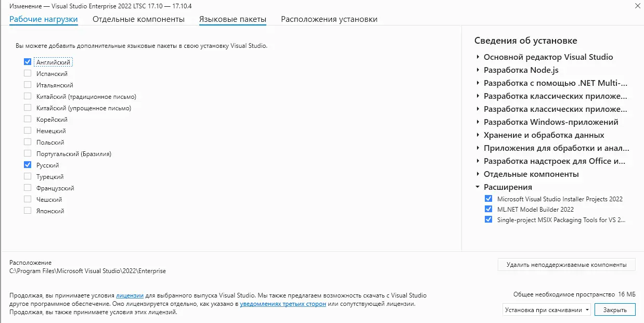Viewport: 644px width, 323px height.
Task: Uncheck the Английский language pack
Action: (28, 62)
